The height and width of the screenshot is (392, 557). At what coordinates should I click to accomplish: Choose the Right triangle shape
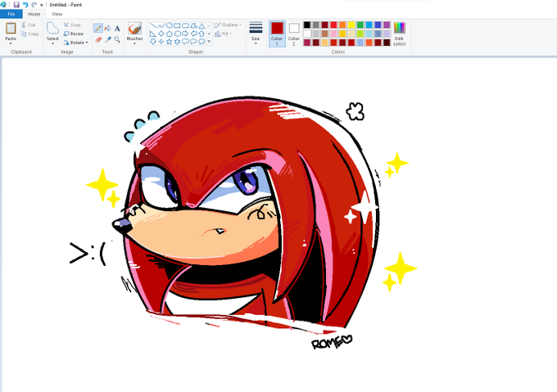pos(152,34)
